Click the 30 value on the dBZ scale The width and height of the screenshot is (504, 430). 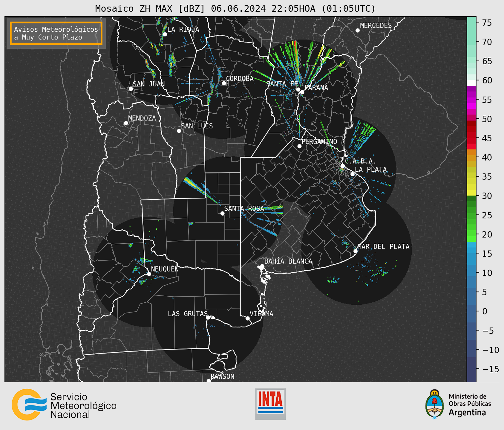click(487, 196)
